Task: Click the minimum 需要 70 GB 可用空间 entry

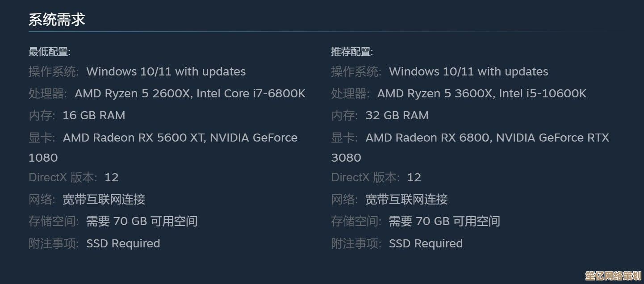Action: pyautogui.click(x=142, y=221)
